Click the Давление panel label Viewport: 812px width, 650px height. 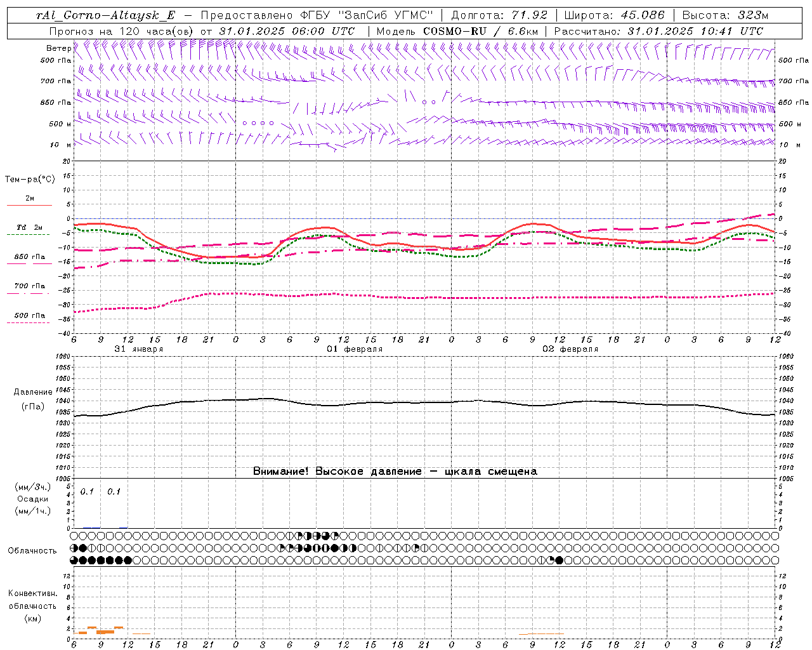coord(33,392)
